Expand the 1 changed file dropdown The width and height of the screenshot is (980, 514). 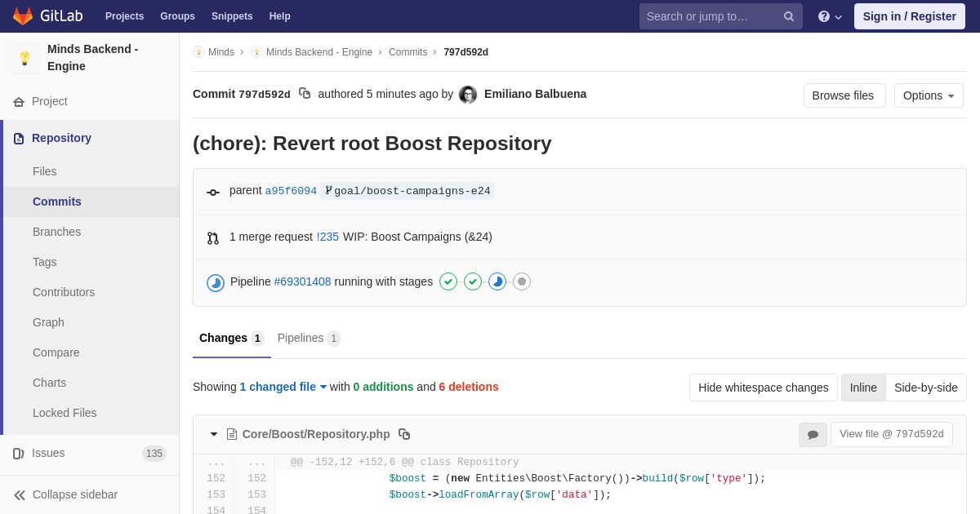[x=283, y=387]
